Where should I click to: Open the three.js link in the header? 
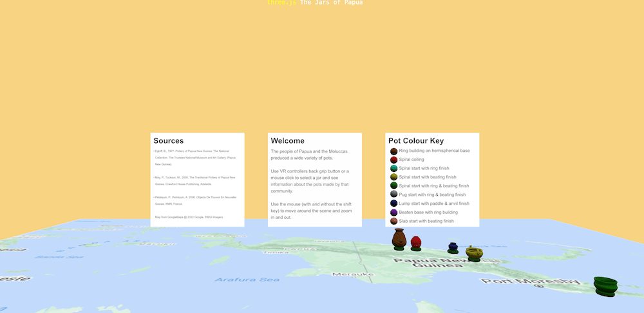coord(281,3)
